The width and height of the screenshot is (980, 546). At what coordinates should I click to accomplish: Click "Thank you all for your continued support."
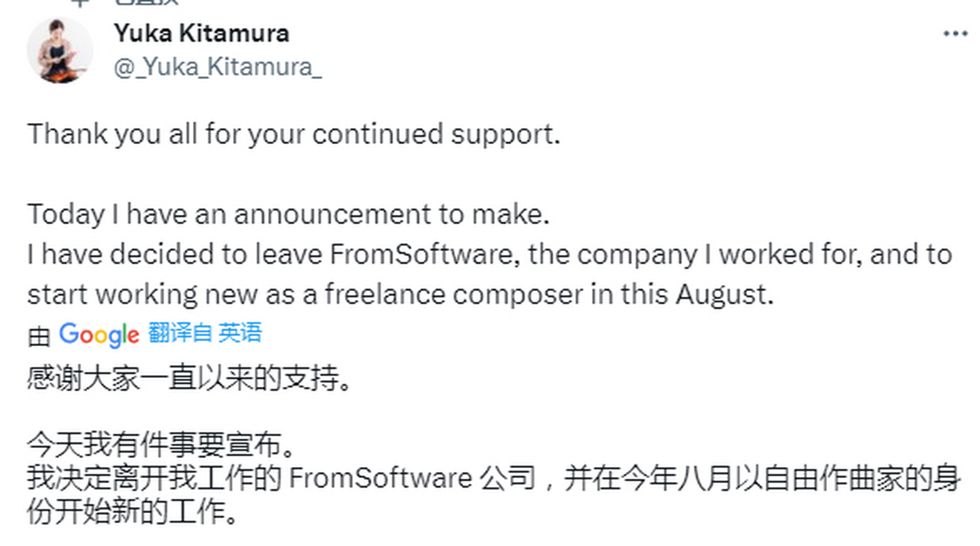pyautogui.click(x=294, y=134)
